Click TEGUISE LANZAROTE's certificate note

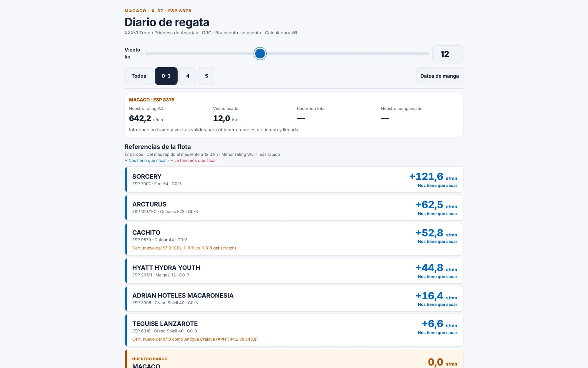tap(195, 339)
